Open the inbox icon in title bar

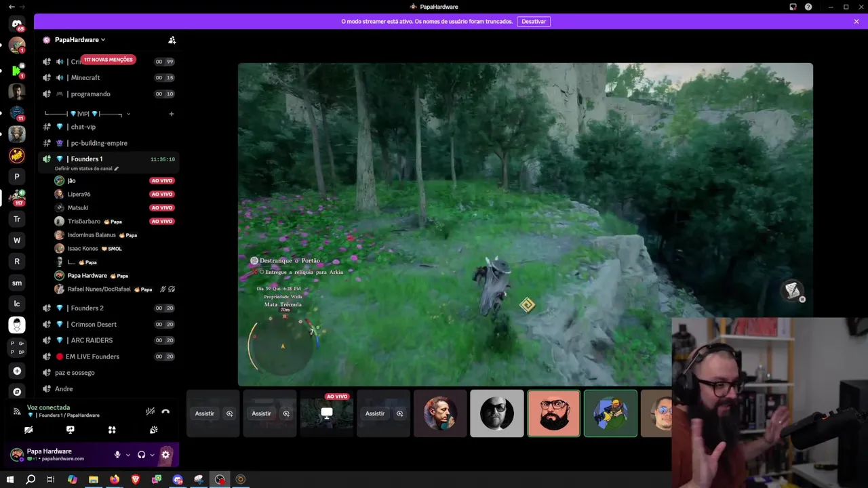tap(793, 7)
